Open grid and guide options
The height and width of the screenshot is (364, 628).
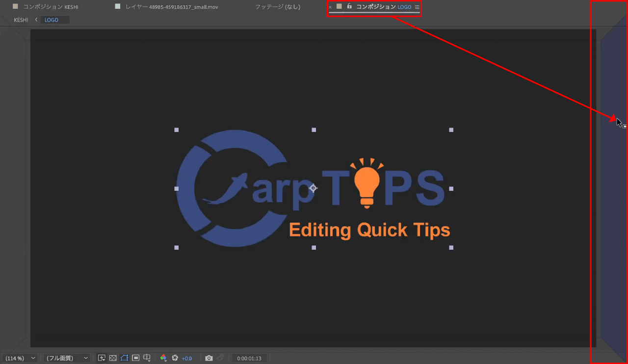147,358
